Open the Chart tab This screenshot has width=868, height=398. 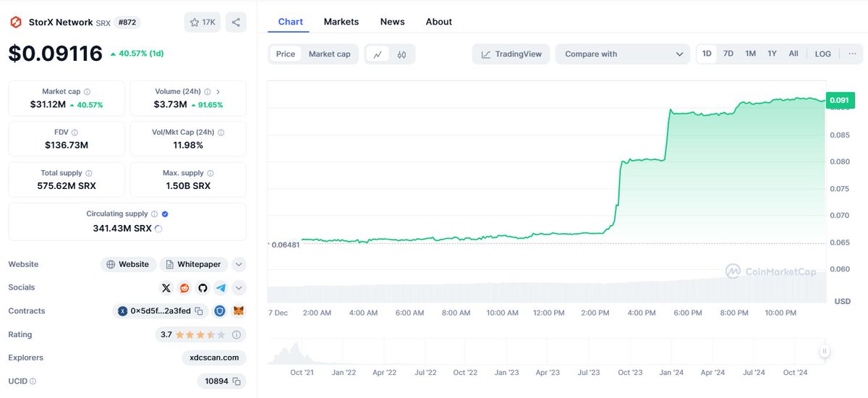(x=291, y=22)
